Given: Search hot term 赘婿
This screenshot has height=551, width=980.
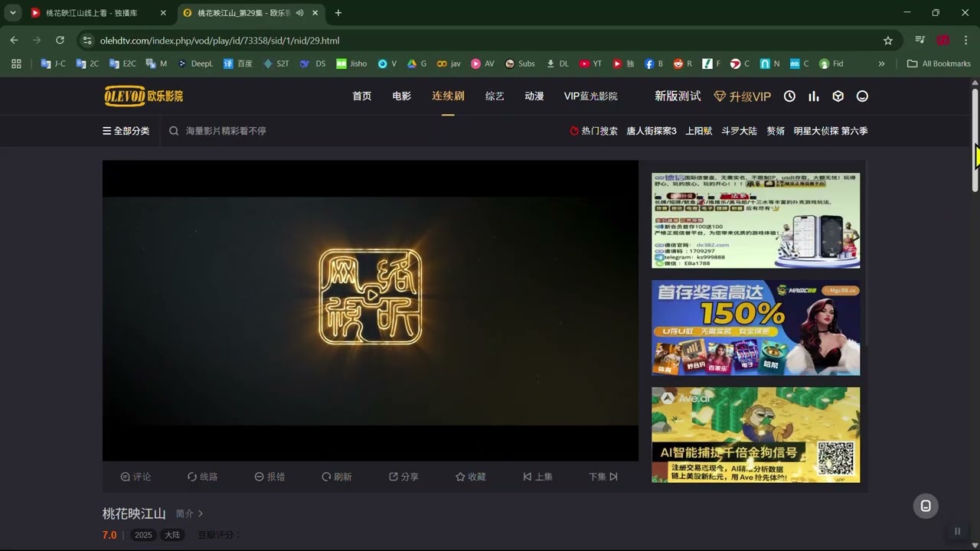Looking at the screenshot, I should (776, 131).
